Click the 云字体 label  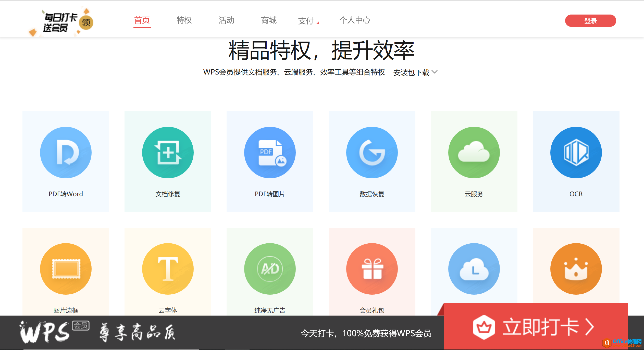[168, 310]
